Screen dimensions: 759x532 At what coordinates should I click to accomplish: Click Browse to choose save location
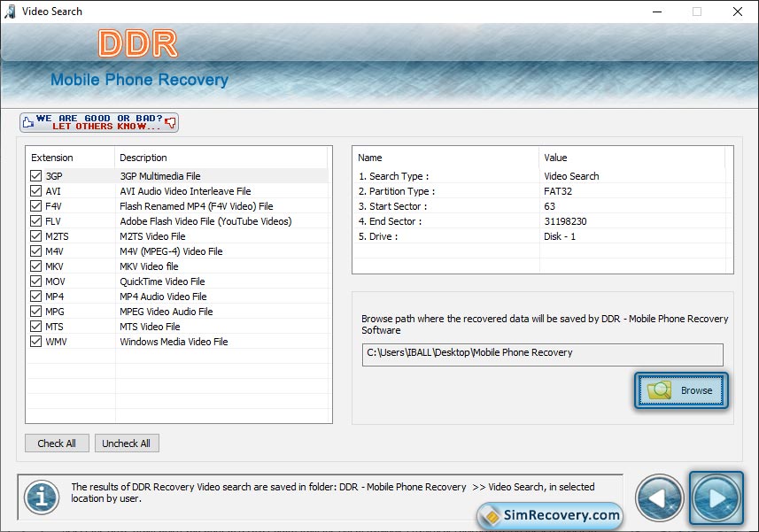(681, 390)
